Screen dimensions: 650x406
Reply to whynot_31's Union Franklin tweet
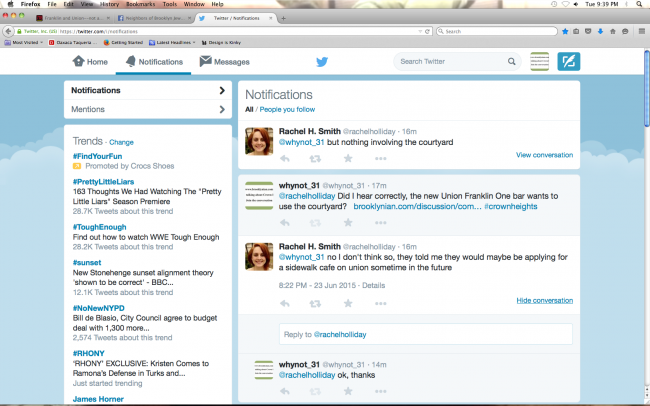[285, 223]
